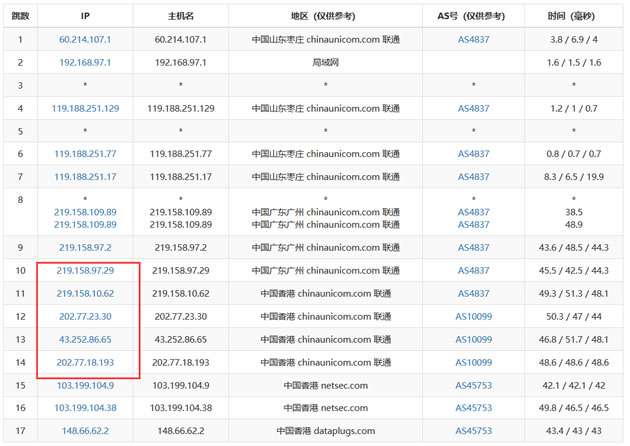The width and height of the screenshot is (630, 446).
Task: Click the 219.158.97.29 IP link
Action: tap(85, 270)
